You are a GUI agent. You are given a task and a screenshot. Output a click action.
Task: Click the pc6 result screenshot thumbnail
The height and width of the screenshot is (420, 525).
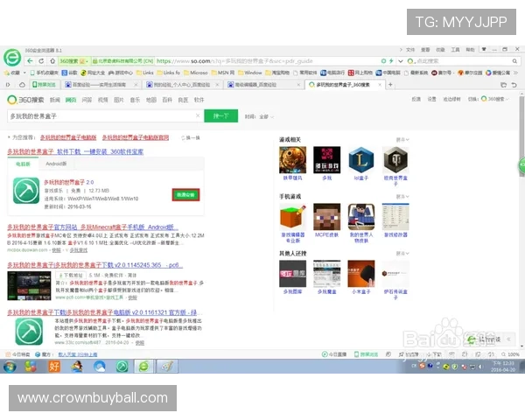[29, 286]
